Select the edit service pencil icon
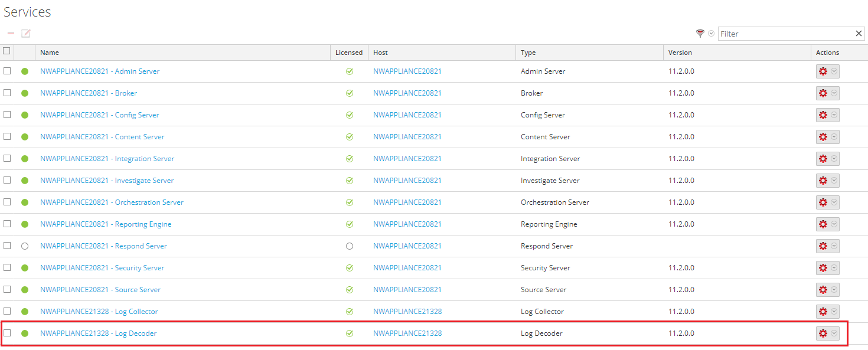The width and height of the screenshot is (868, 350). pyautogui.click(x=25, y=34)
